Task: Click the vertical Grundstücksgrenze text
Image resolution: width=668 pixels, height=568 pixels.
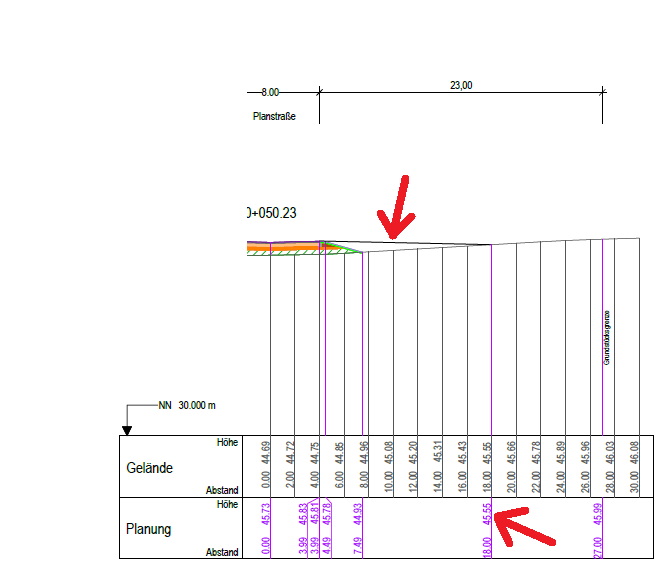Action: [606, 337]
